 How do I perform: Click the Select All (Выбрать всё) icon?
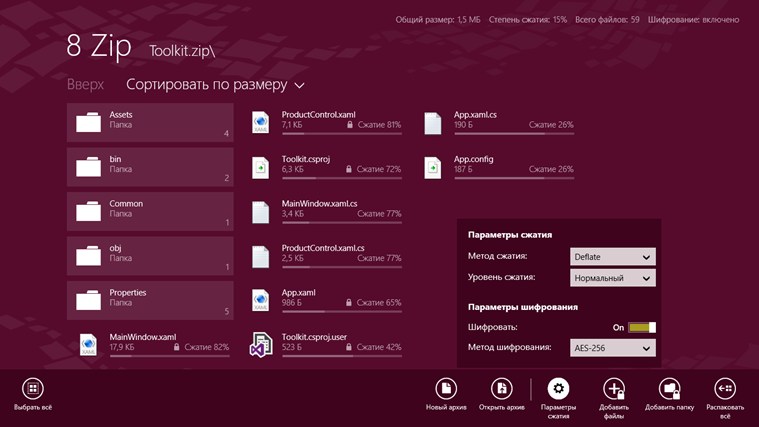tap(33, 389)
